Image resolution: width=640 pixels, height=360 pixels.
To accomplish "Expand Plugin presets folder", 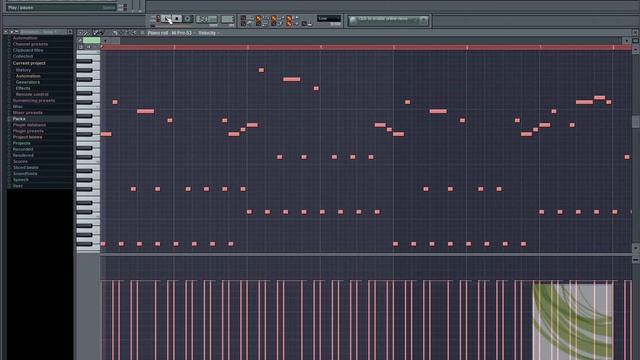I will tap(28, 131).
